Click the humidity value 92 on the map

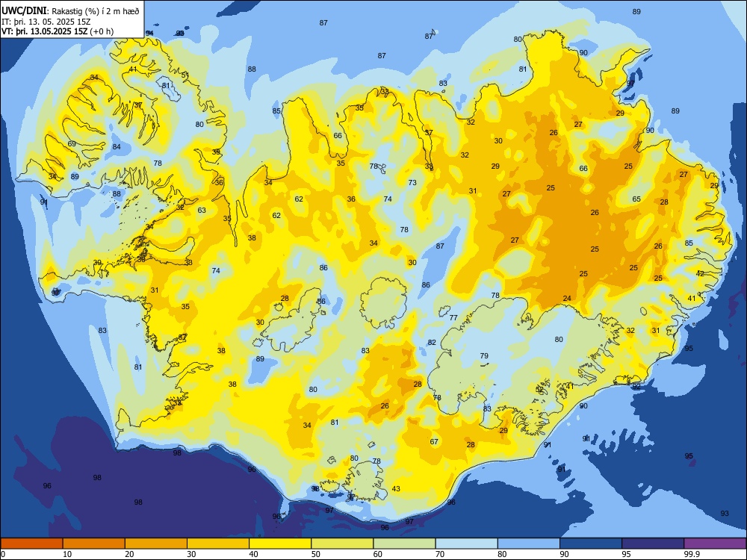coord(636,387)
